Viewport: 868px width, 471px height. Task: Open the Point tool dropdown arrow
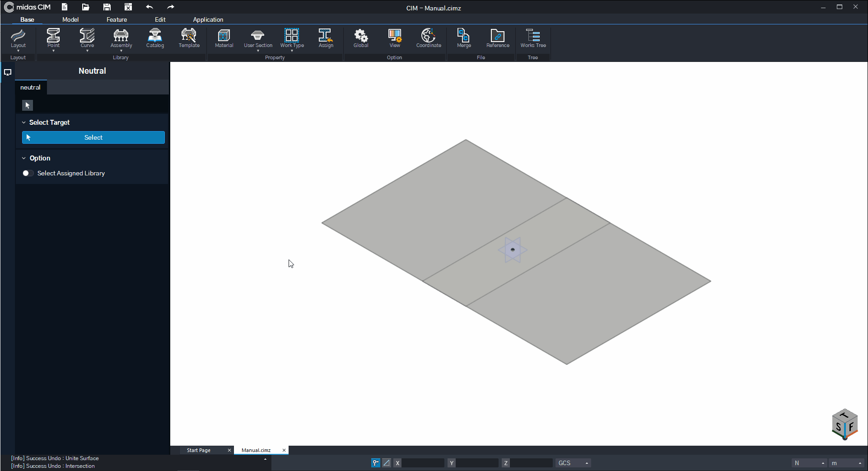[x=53, y=51]
